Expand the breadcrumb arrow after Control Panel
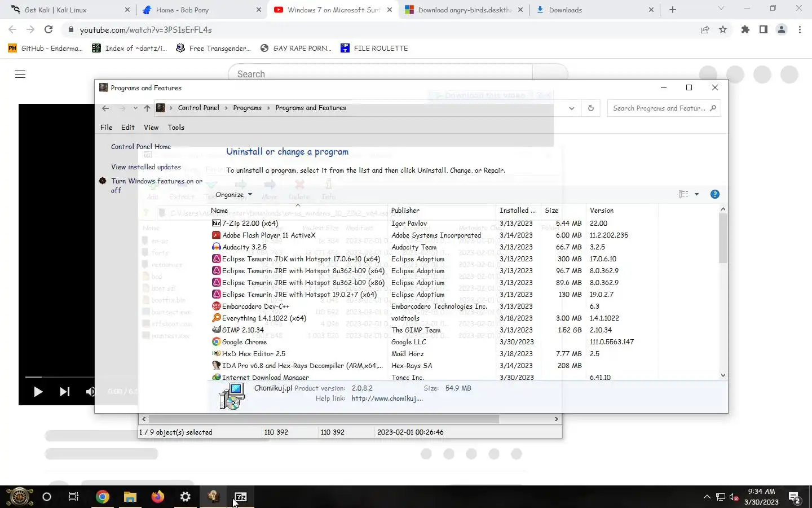812x508 pixels. (226, 108)
